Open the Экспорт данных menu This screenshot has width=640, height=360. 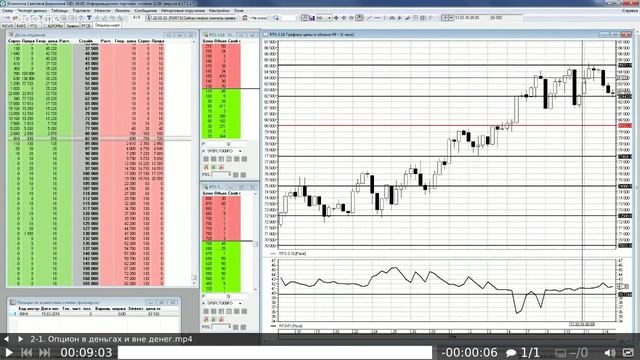[32, 11]
